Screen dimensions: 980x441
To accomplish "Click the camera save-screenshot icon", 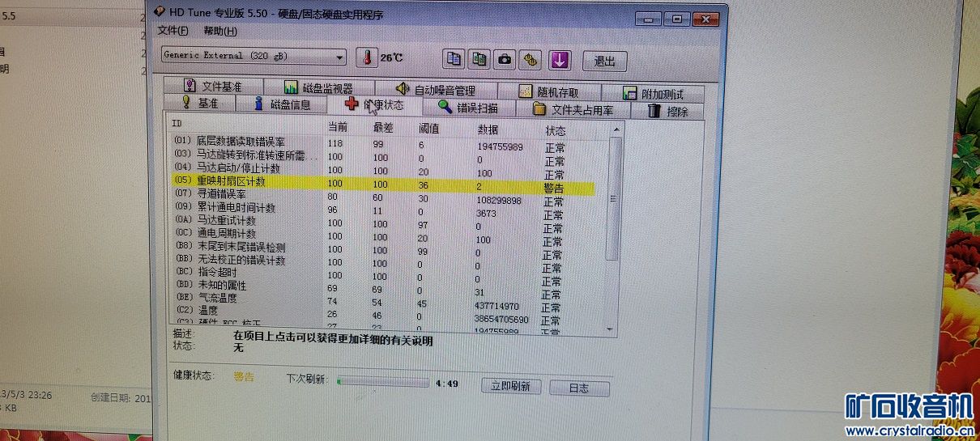I will point(505,59).
